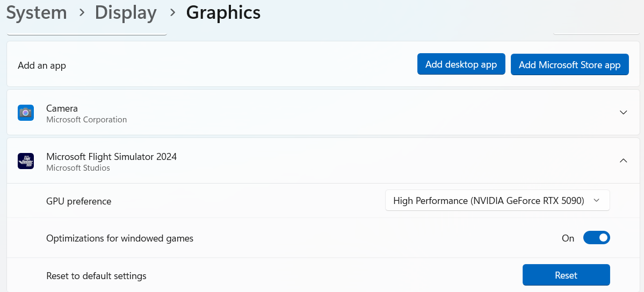Click the chevron between System and Display
Screen dimensions: 644x292
pos(82,12)
